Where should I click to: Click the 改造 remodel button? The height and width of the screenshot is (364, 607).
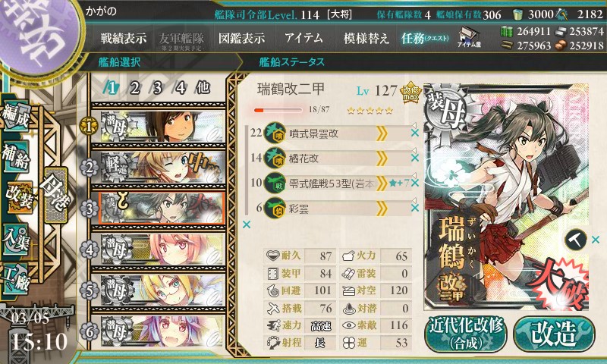click(554, 334)
